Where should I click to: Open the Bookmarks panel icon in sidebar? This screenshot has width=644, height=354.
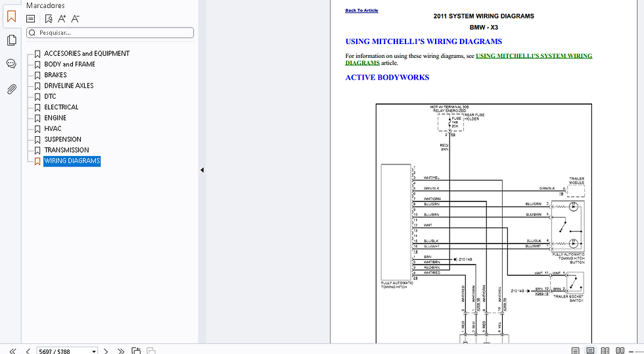pos(12,16)
